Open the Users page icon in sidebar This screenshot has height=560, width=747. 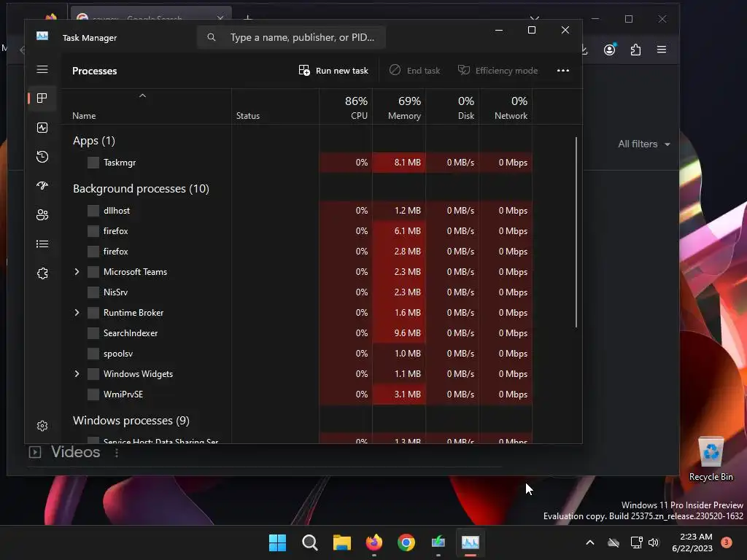(42, 215)
